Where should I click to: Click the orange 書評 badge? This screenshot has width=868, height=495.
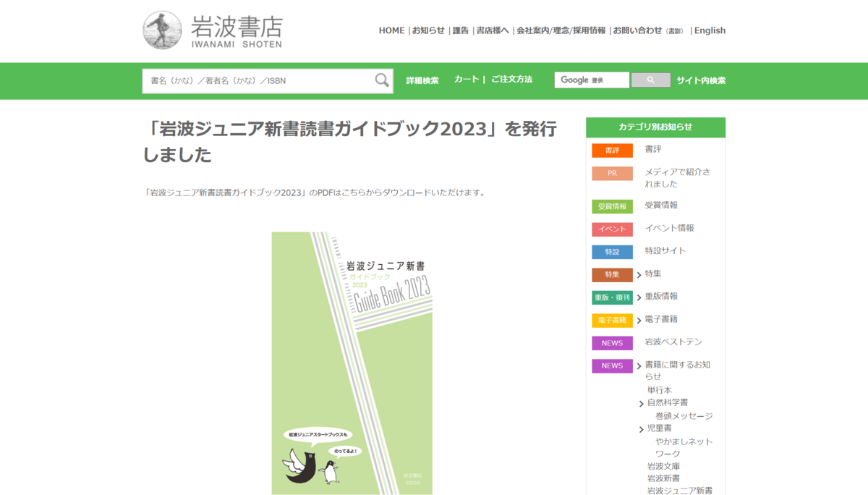[x=612, y=151]
